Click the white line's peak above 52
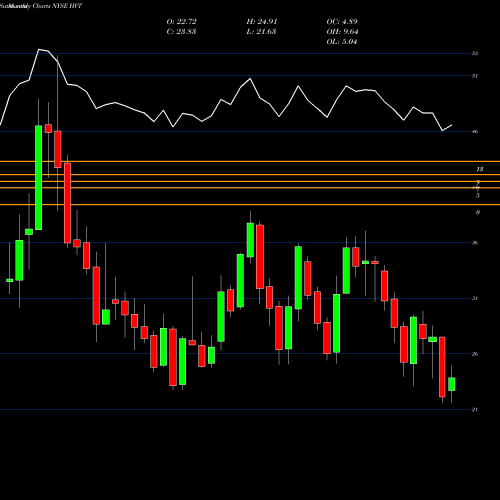 pyautogui.click(x=39, y=50)
